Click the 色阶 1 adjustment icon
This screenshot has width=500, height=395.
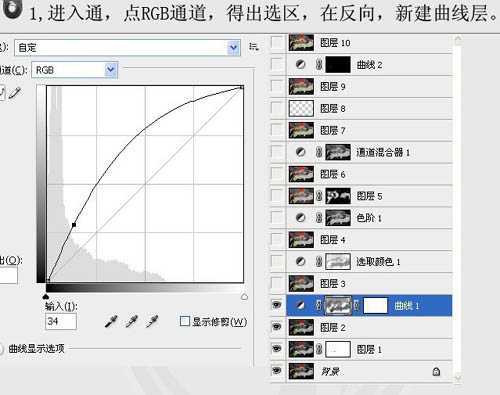coord(300,218)
